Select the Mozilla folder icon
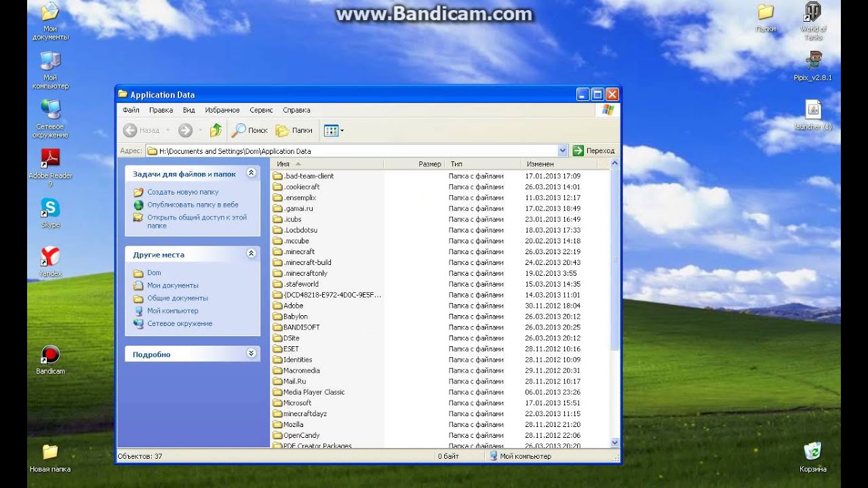The image size is (868, 488). pyautogui.click(x=277, y=425)
